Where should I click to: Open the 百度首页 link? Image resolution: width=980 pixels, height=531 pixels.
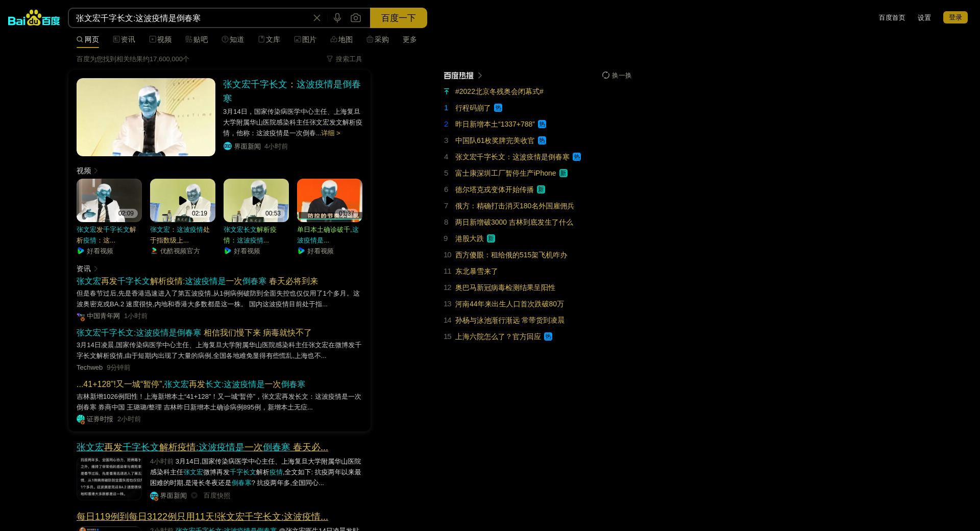(892, 17)
